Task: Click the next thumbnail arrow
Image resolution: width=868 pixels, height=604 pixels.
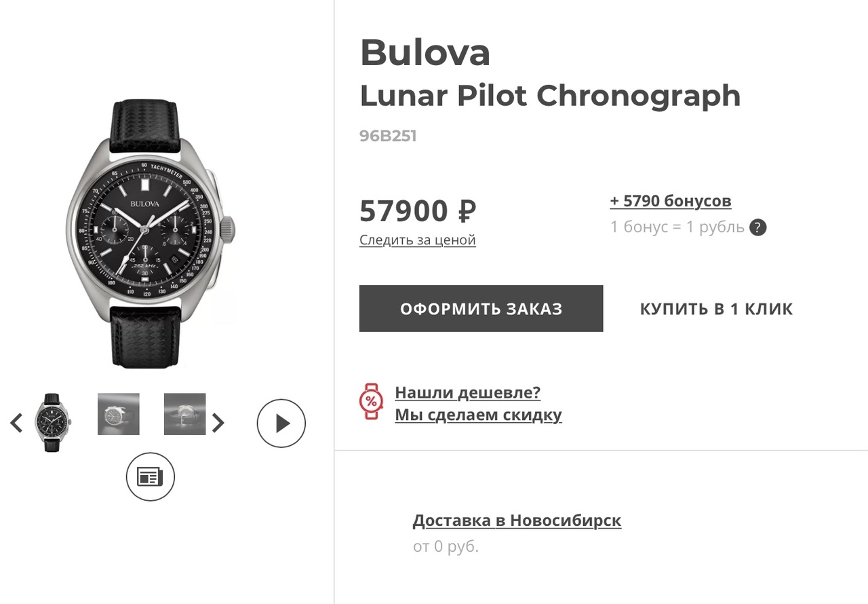Action: point(218,423)
